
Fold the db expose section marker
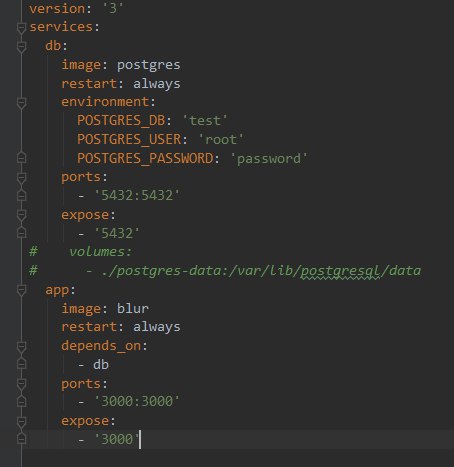pyautogui.click(x=21, y=216)
